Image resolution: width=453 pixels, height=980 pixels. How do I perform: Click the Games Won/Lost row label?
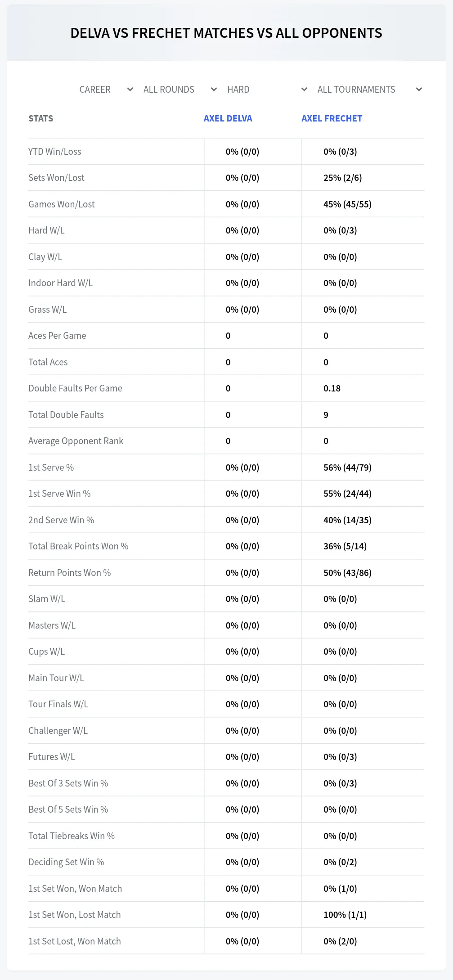[62, 204]
